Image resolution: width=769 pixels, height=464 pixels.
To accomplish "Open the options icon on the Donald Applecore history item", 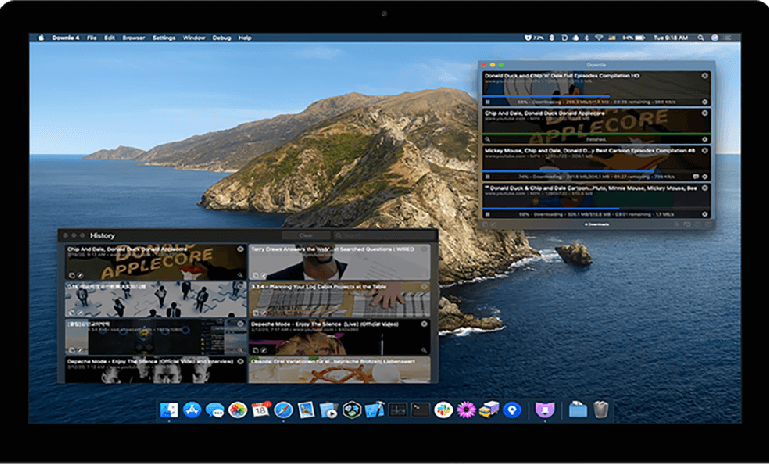I will pos(240,249).
